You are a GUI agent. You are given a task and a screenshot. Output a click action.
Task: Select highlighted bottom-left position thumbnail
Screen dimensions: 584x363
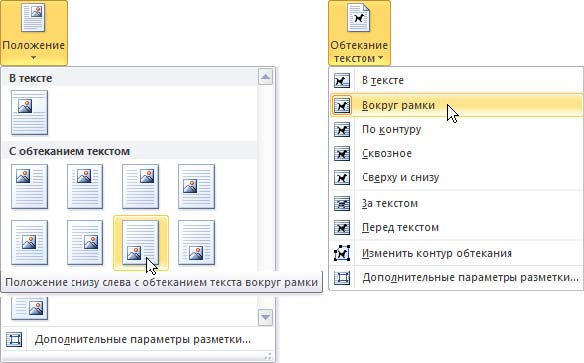click(141, 242)
